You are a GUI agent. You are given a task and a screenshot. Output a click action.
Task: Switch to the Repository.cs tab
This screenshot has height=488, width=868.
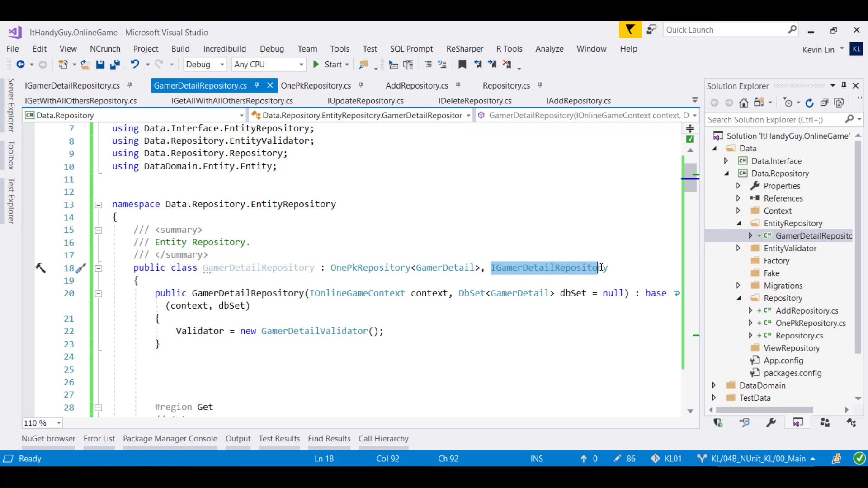click(506, 85)
